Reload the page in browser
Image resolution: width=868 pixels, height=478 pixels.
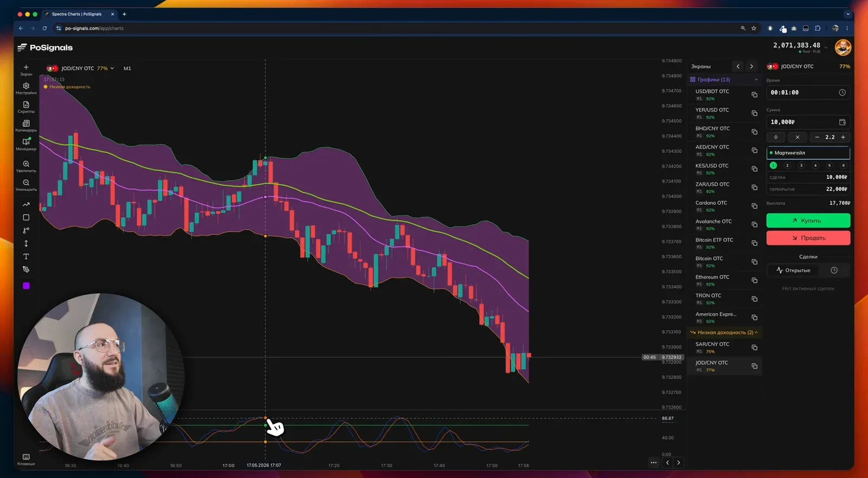(44, 28)
